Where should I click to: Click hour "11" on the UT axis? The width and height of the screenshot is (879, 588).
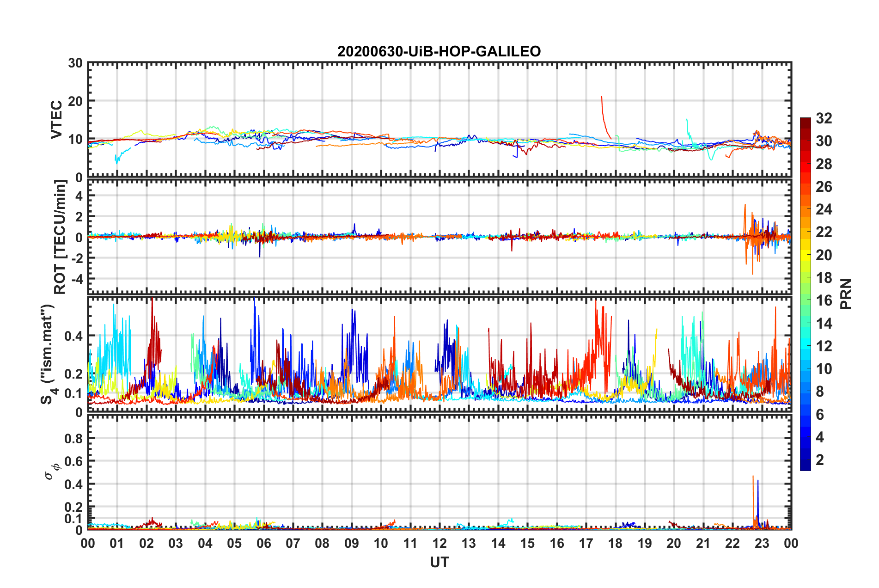pyautogui.click(x=410, y=543)
